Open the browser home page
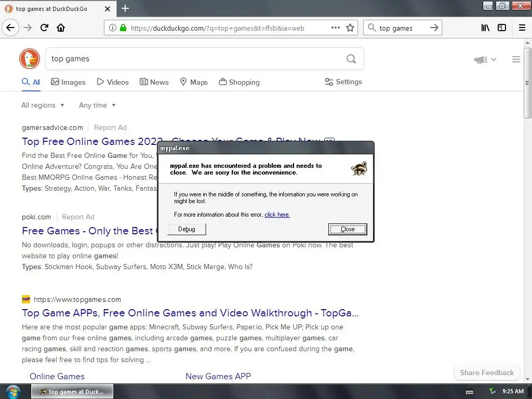Image resolution: width=532 pixels, height=399 pixels. 61,28
